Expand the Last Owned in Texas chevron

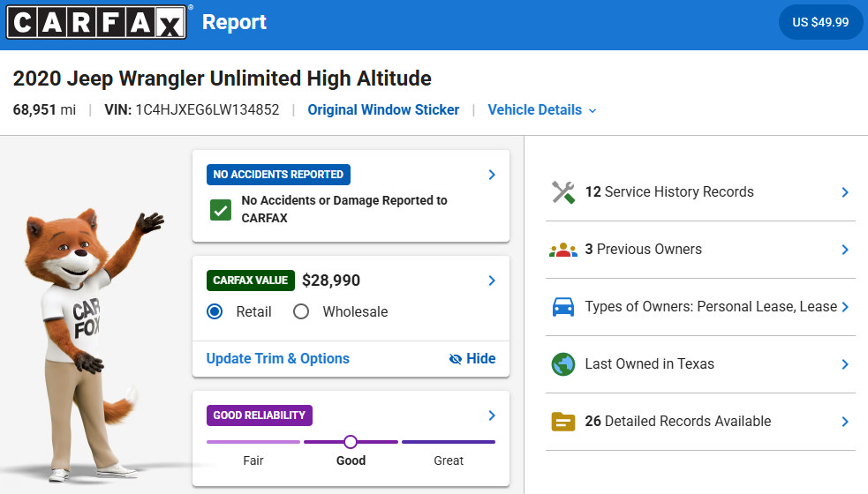(x=845, y=364)
